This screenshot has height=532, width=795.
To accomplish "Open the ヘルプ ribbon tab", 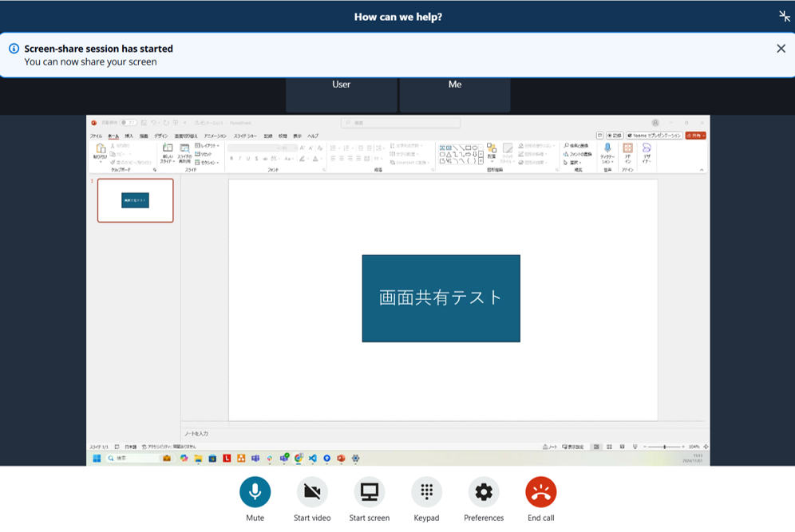I will pos(313,136).
